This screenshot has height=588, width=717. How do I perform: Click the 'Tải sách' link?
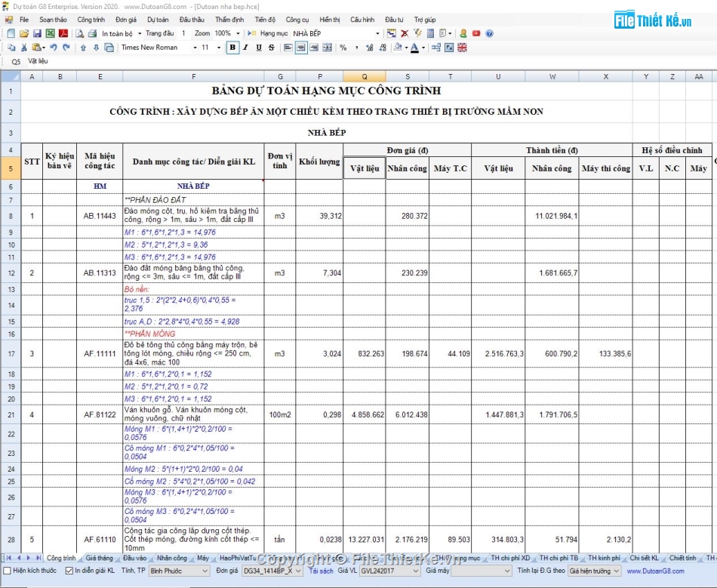pos(321,571)
